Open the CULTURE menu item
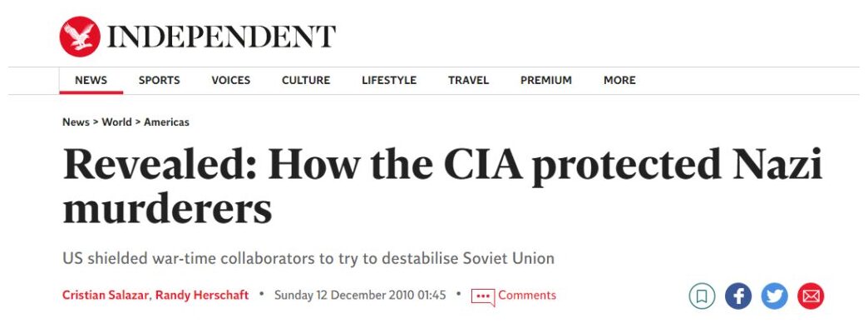The image size is (868, 328). pos(306,81)
